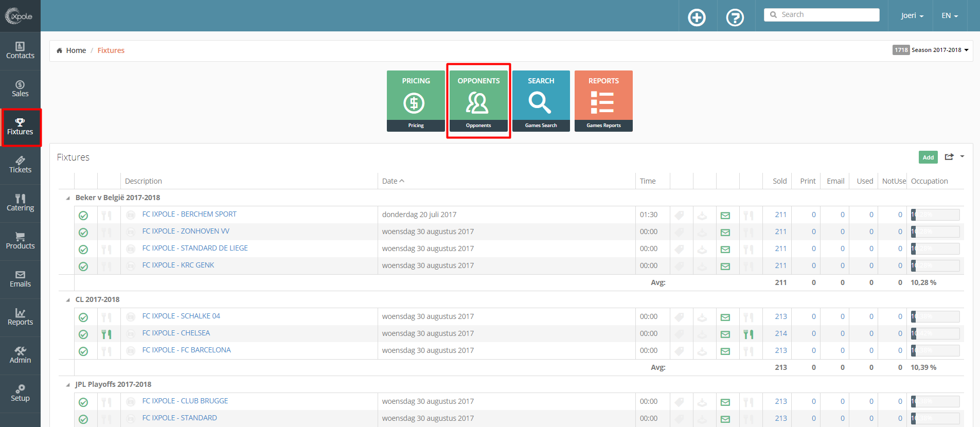The image size is (980, 427).
Task: Click sold count 214 in CHELSEA row
Action: click(x=780, y=333)
